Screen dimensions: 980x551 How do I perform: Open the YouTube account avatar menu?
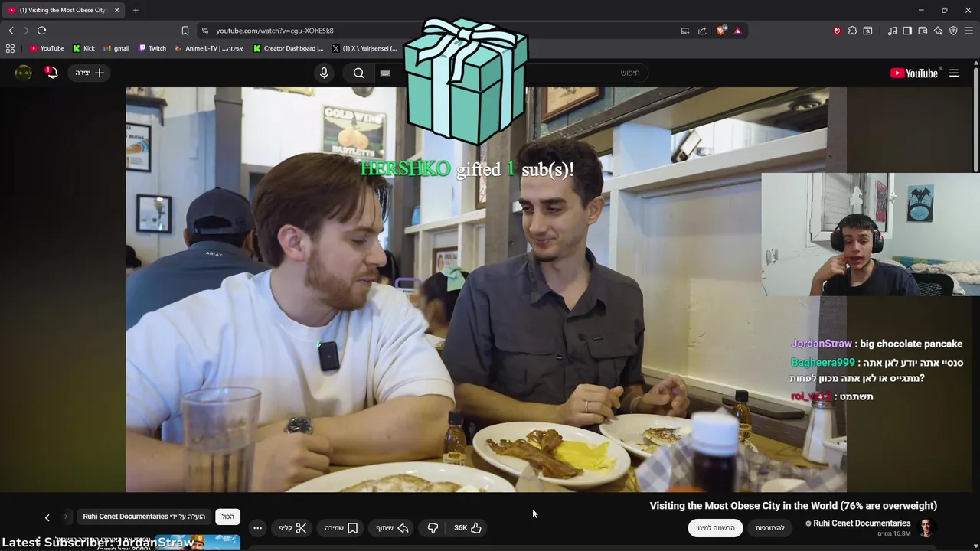24,73
